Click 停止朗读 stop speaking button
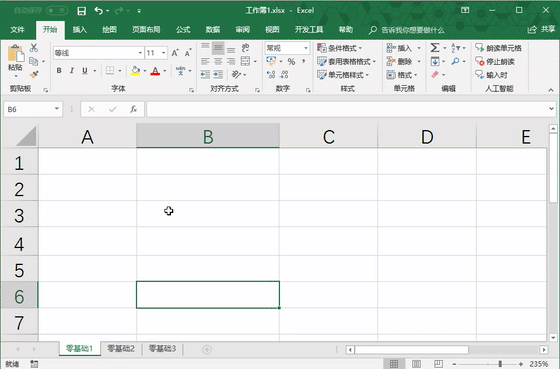This screenshot has width=560, height=369. 495,61
